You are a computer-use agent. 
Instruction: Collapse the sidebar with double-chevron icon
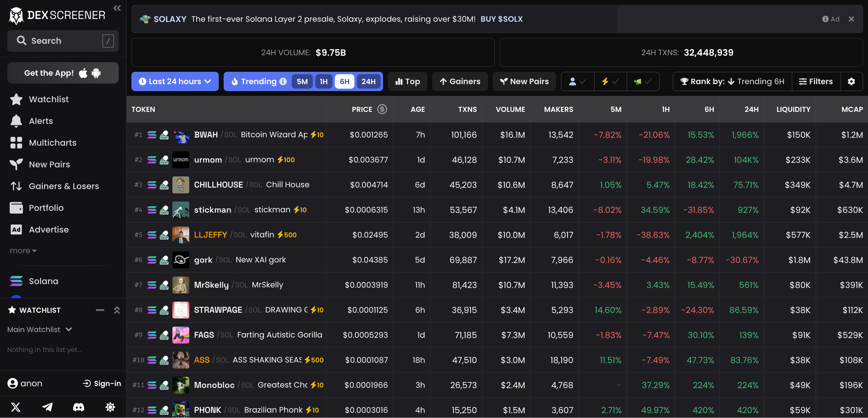(117, 8)
